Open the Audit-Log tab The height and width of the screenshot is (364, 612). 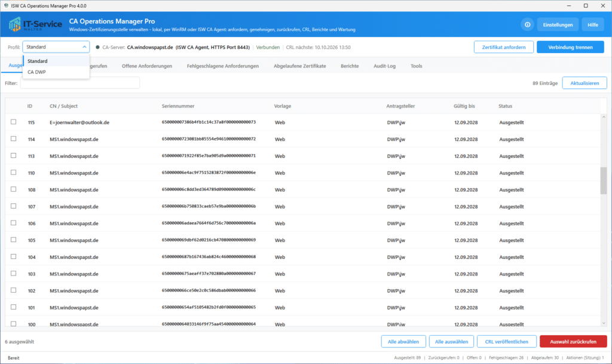click(384, 66)
